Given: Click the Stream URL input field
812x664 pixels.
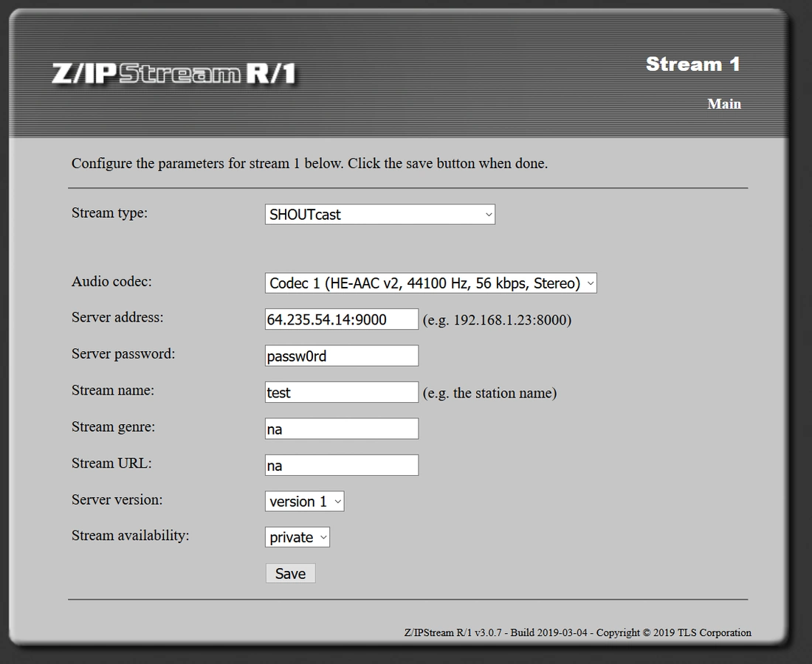Looking at the screenshot, I should tap(341, 466).
